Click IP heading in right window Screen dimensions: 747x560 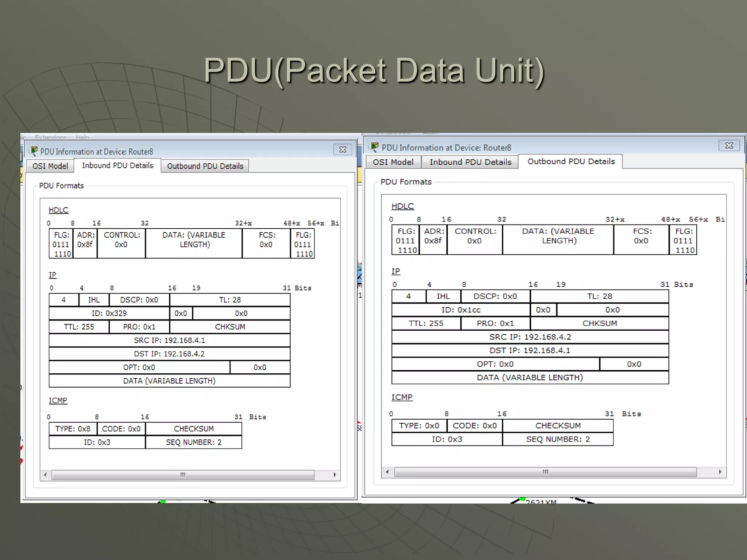point(396,271)
